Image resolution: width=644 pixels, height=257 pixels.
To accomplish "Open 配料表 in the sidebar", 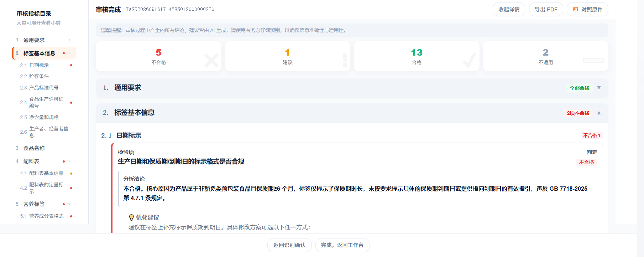I will [44, 161].
